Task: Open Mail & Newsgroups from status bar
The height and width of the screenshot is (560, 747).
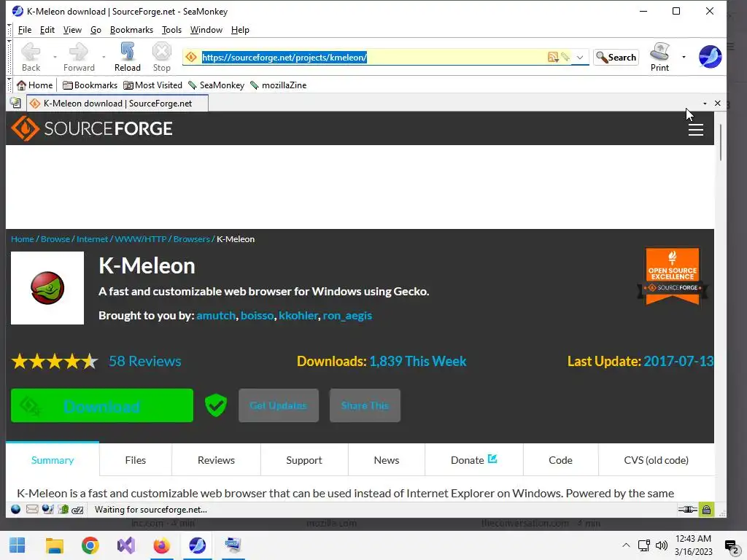Action: 32,510
